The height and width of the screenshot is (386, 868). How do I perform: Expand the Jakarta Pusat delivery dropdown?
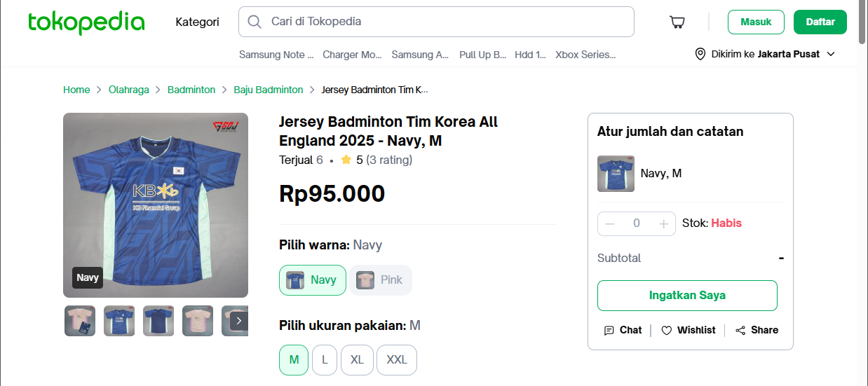(831, 54)
